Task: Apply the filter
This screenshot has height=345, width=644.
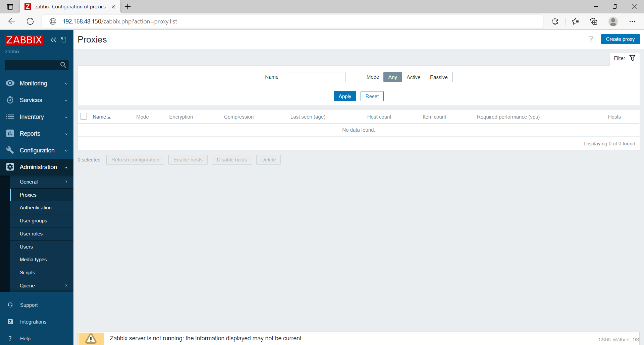Action: (x=345, y=96)
